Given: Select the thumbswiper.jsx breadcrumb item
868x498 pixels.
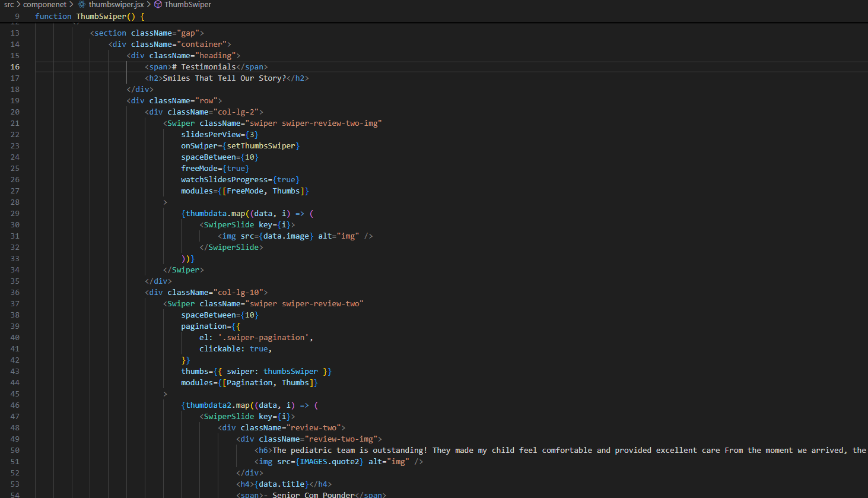Looking at the screenshot, I should pos(116,4).
